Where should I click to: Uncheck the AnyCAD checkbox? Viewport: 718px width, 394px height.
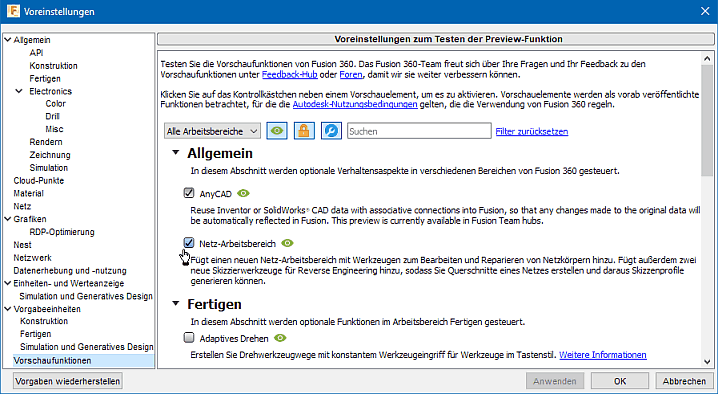coord(189,193)
